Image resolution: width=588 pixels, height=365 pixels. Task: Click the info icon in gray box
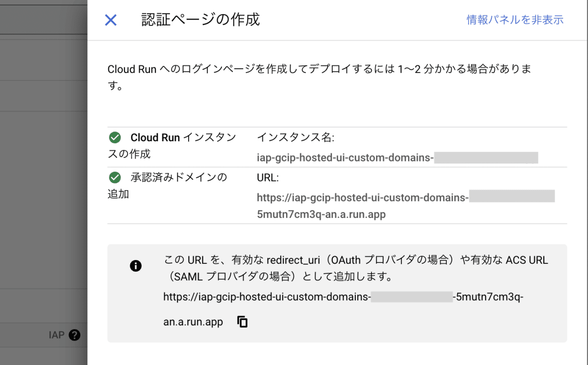[x=136, y=266]
